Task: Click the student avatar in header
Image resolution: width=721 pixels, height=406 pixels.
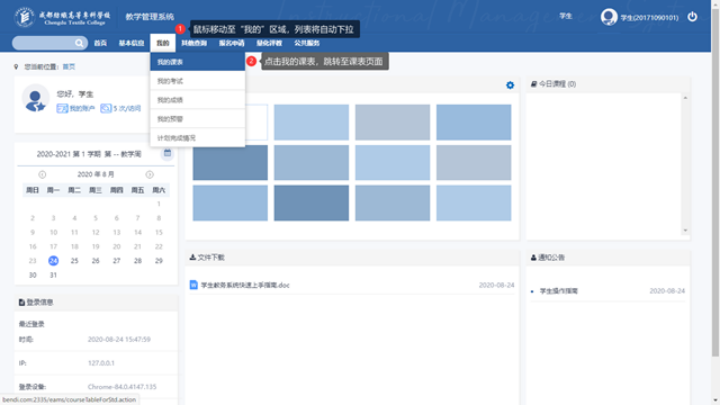Action: pos(609,17)
